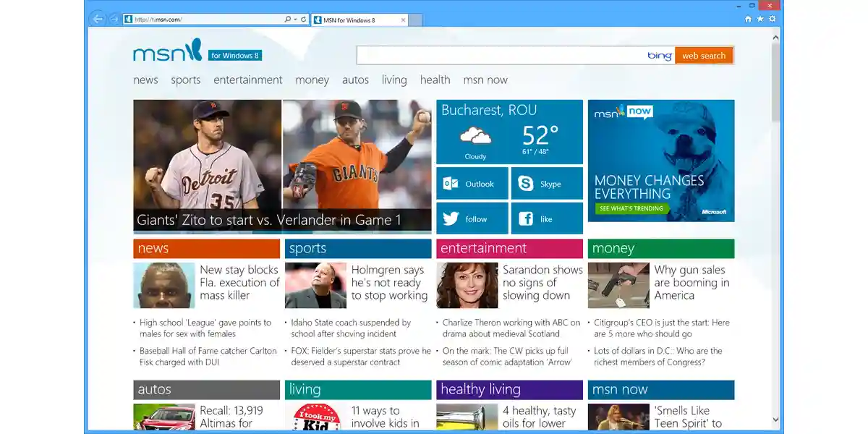Screen dimensions: 868x434
Task: Open the Outlook tile
Action: (472, 184)
